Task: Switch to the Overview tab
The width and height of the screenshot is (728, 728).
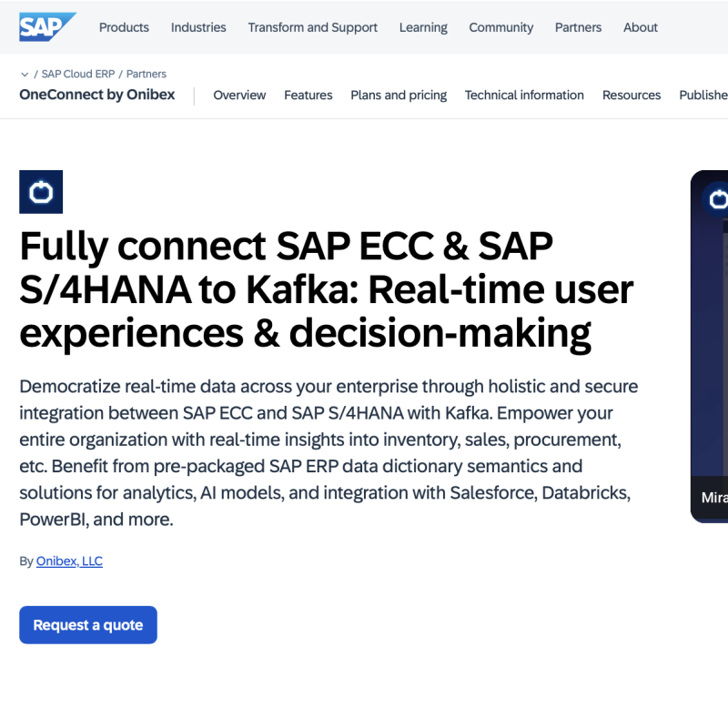Action: 239,95
